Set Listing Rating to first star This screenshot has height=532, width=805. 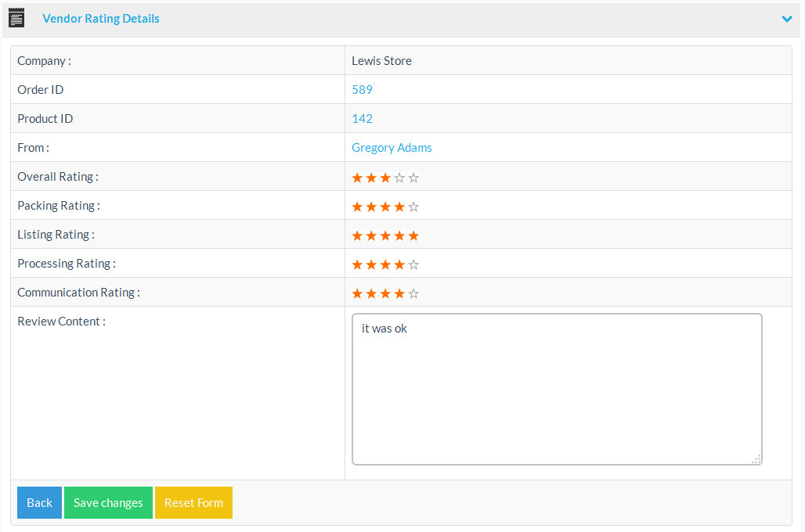click(x=357, y=235)
